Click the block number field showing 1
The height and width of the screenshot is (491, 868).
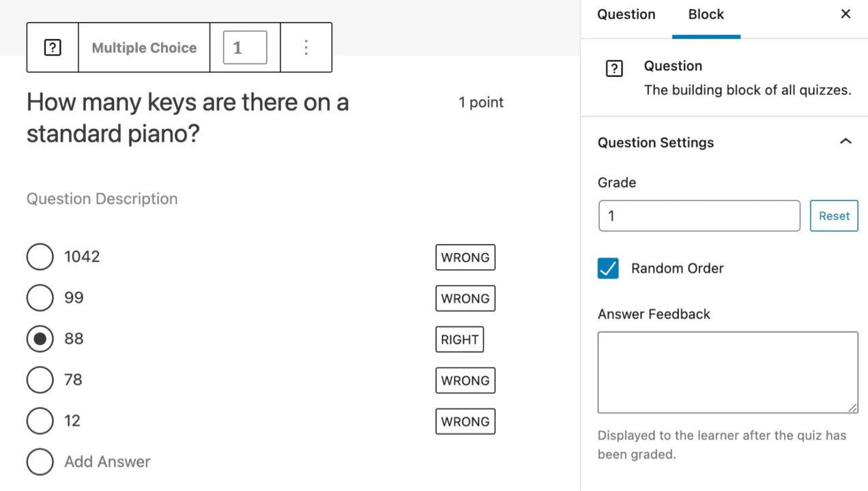(244, 47)
